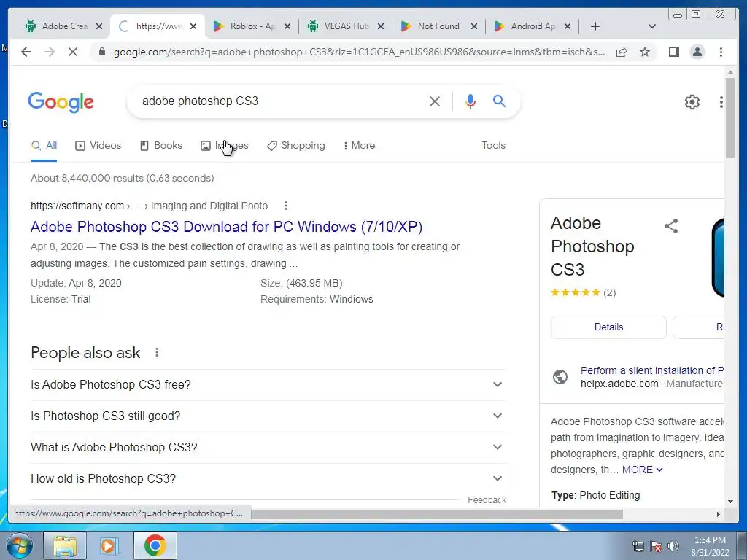Submit search with magnifier icon
This screenshot has width=747, height=560.
pos(499,101)
